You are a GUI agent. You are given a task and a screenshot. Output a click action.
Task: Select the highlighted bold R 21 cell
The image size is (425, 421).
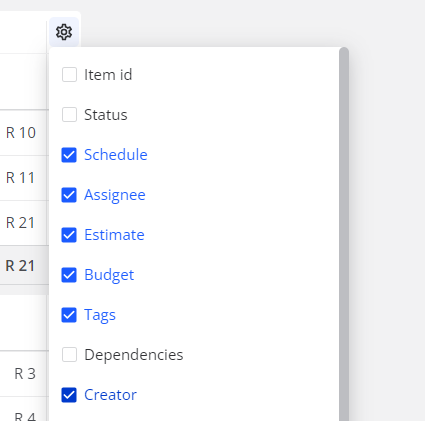coord(20,266)
